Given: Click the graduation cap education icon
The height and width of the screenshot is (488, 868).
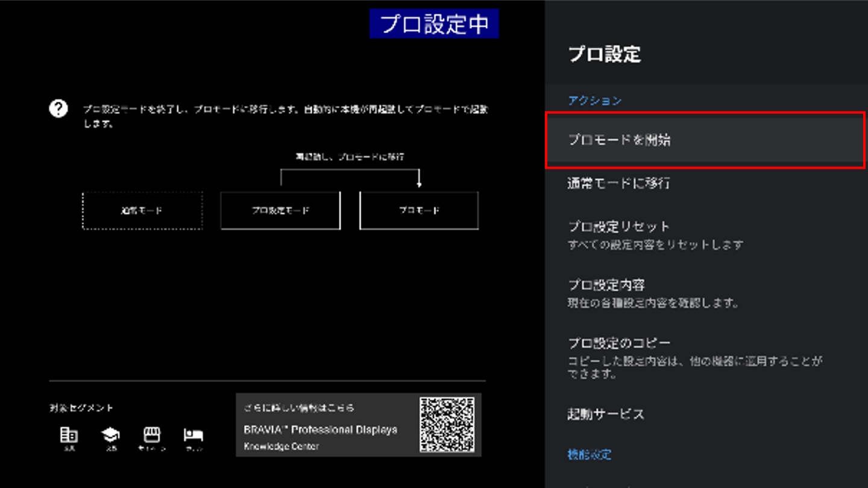Looking at the screenshot, I should coord(110,435).
